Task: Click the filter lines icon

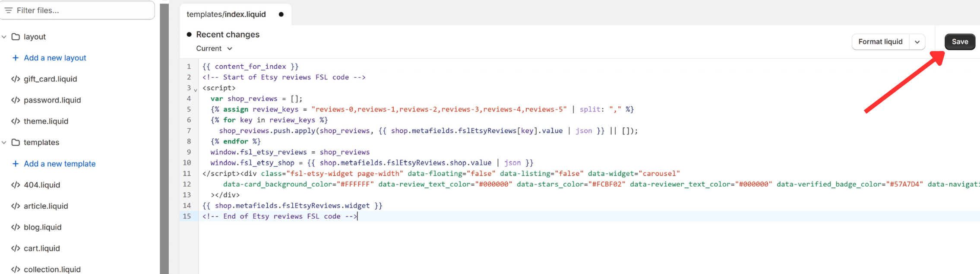Action: pos(8,10)
